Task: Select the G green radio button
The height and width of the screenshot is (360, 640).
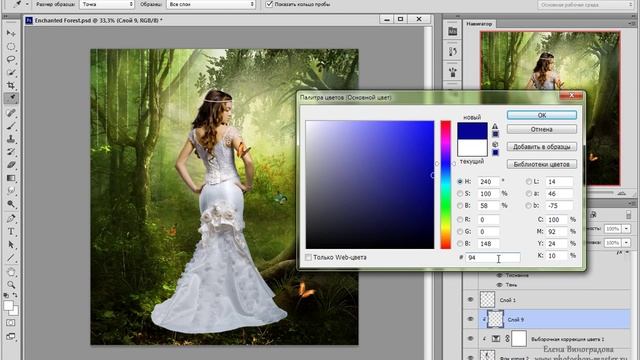Action: [x=460, y=231]
